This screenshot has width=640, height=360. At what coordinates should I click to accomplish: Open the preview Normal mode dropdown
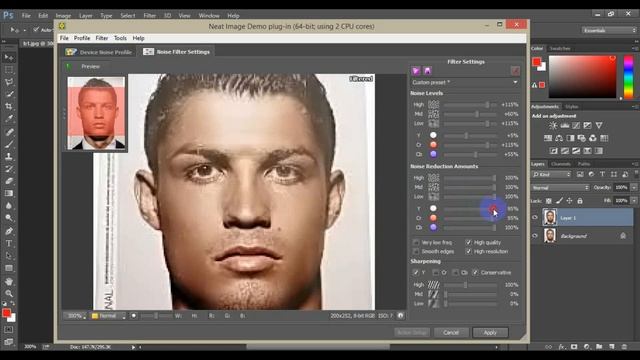pyautogui.click(x=108, y=316)
